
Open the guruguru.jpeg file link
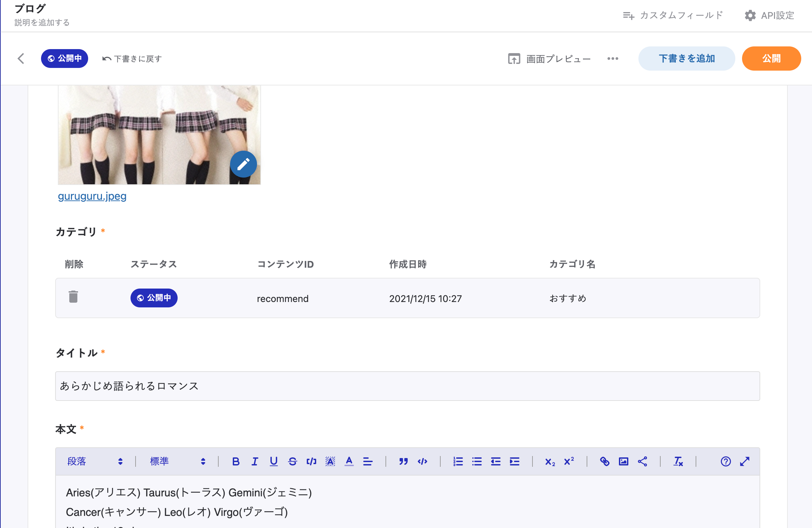(92, 196)
